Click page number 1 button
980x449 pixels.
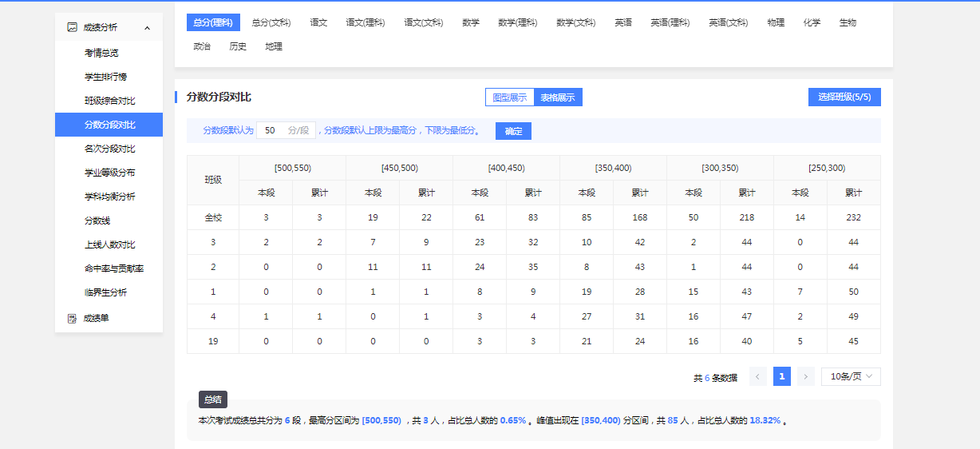782,376
